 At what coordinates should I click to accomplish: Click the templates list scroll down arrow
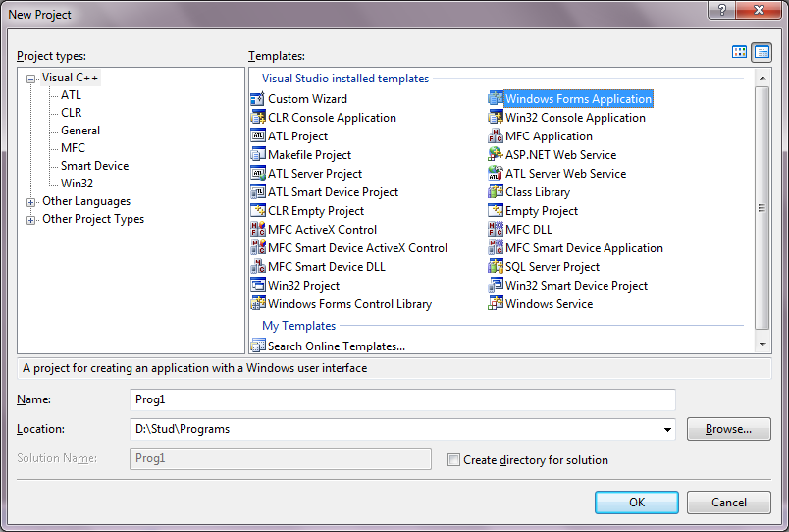coord(763,345)
